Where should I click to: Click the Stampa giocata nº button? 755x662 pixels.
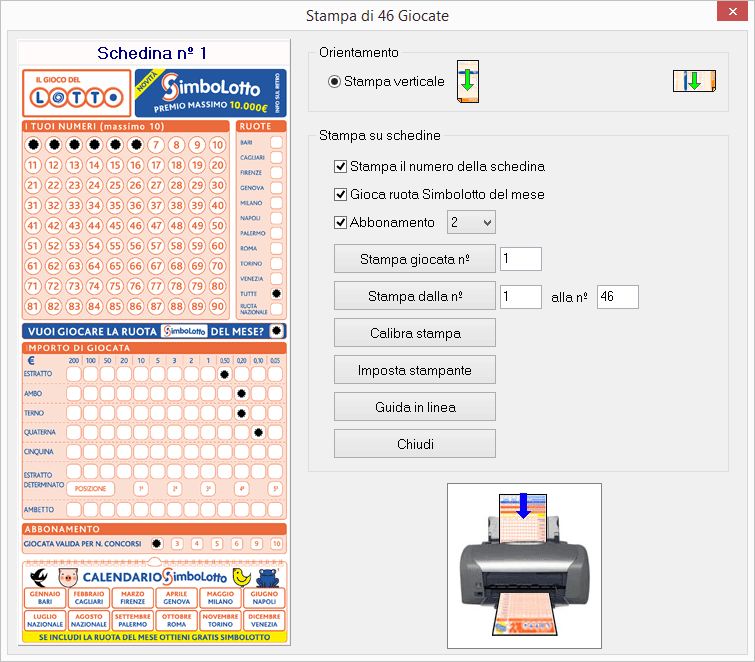[x=415, y=259]
